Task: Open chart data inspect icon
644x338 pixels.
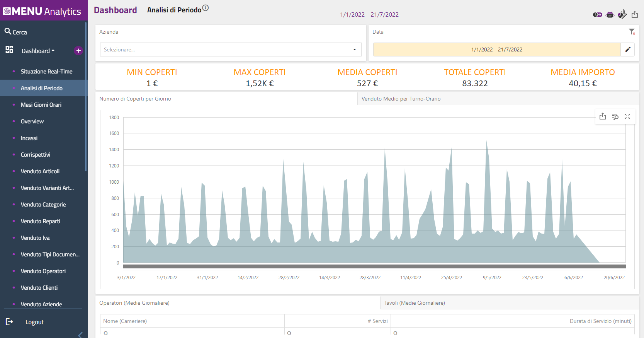Action: coord(615,116)
